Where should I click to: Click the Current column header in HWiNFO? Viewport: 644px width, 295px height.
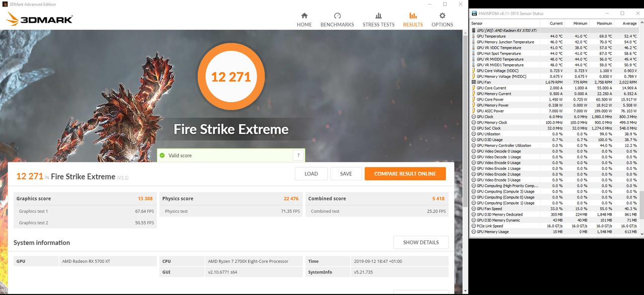(x=552, y=23)
